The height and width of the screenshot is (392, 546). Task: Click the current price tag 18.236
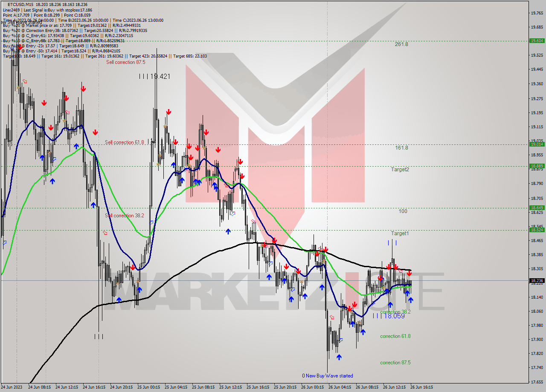(x=537, y=281)
